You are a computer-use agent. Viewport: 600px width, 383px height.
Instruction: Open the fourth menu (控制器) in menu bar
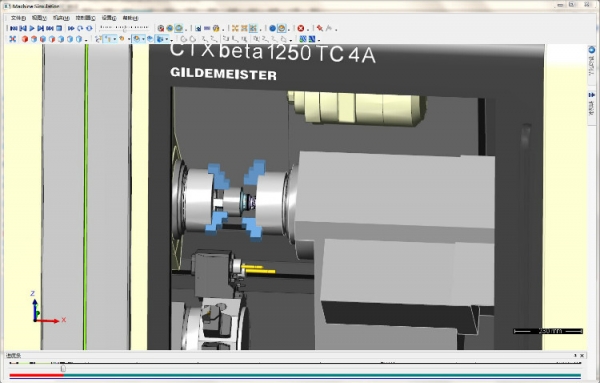tap(85, 18)
